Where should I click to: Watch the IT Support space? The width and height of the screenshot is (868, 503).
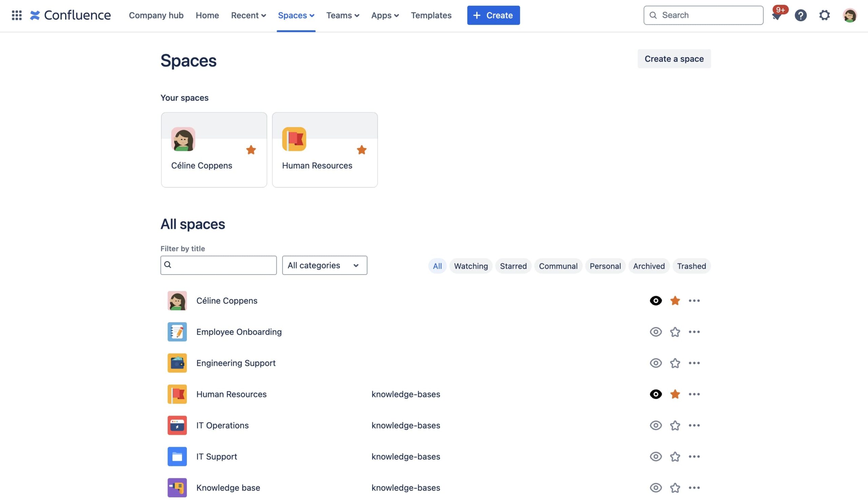pyautogui.click(x=656, y=457)
